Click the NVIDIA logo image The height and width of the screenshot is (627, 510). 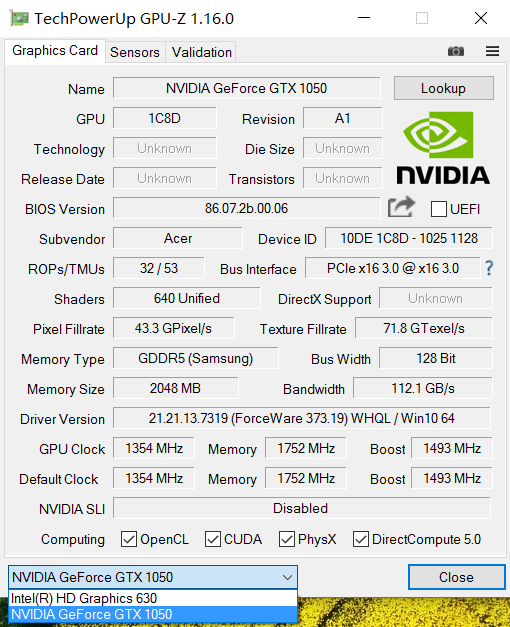pyautogui.click(x=443, y=148)
